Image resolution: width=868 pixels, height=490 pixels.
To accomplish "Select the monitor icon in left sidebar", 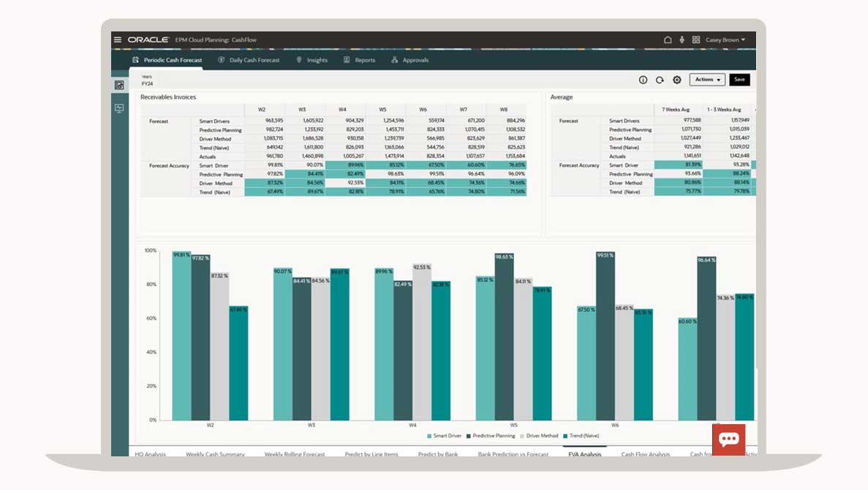I will click(119, 108).
